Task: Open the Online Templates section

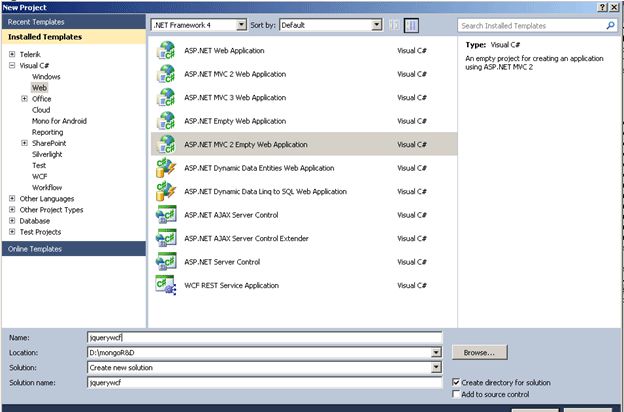Action: (74, 249)
